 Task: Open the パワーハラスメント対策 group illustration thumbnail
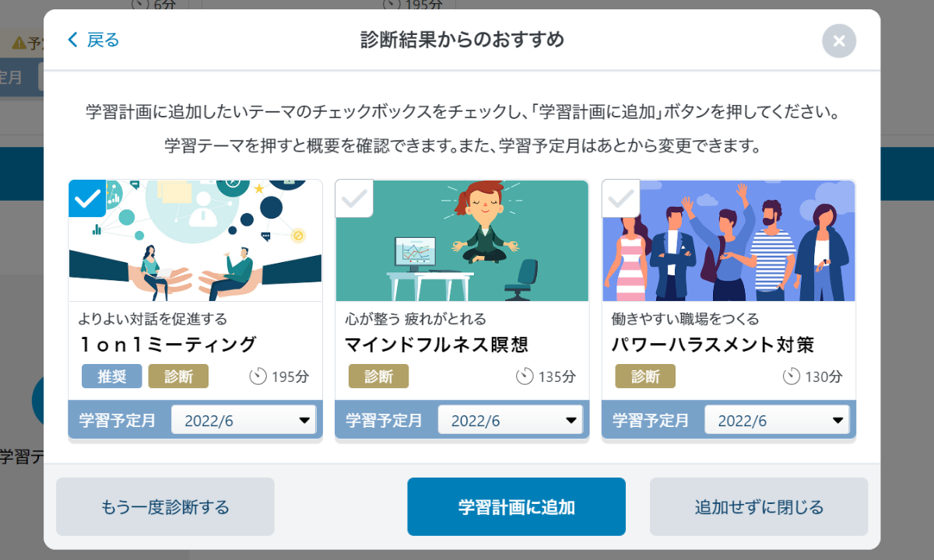(729, 240)
